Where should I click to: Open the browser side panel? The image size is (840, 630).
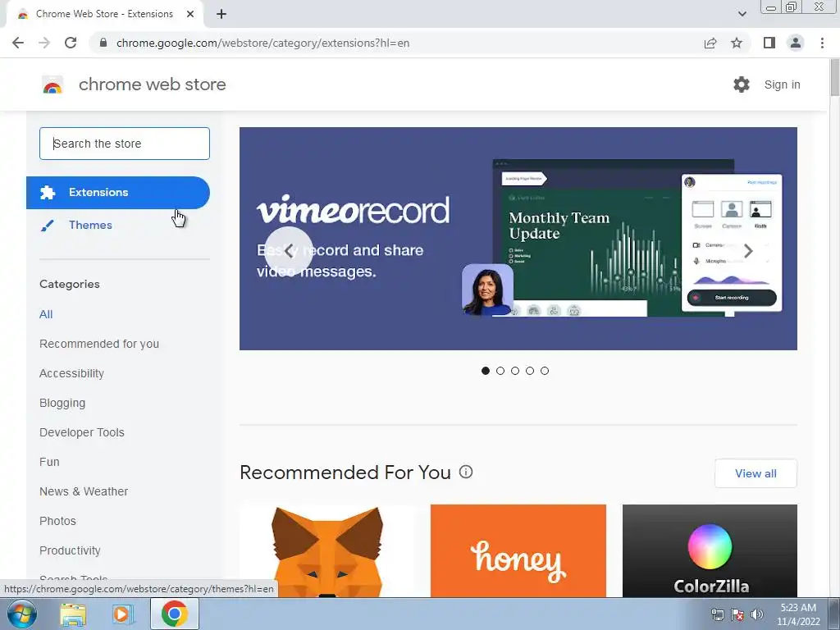tap(769, 43)
